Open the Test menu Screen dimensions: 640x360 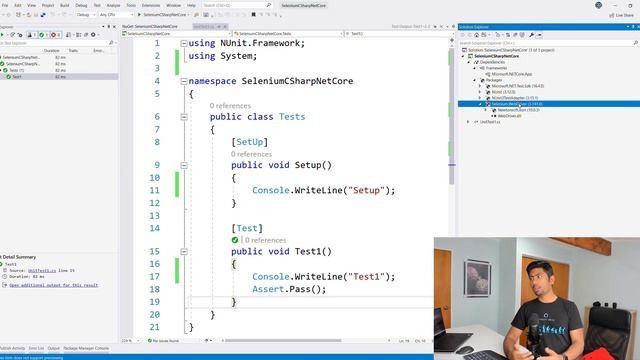tap(97, 5)
